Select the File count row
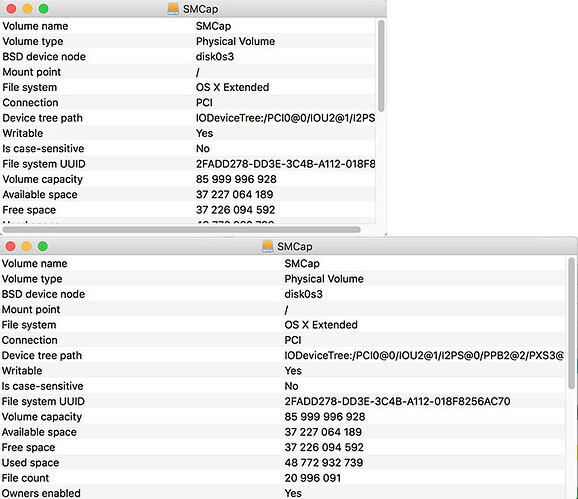 (x=283, y=478)
